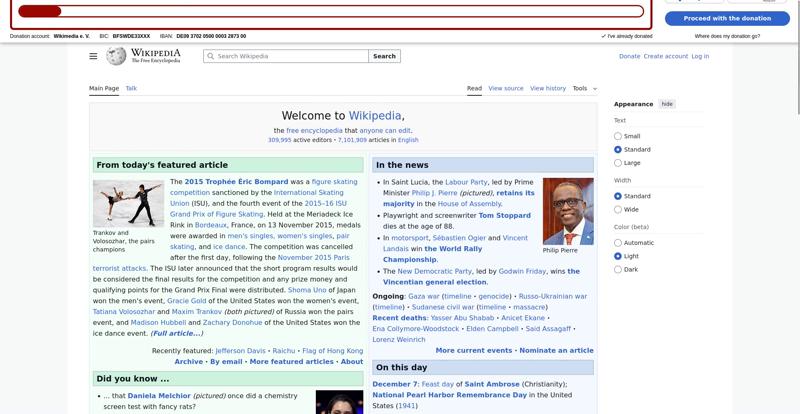Click the donation progress bar

click(x=330, y=12)
